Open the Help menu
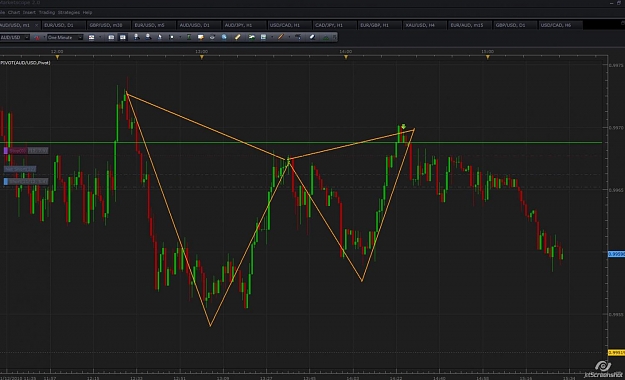Screen dimensions: 625x380 [x=87, y=12]
